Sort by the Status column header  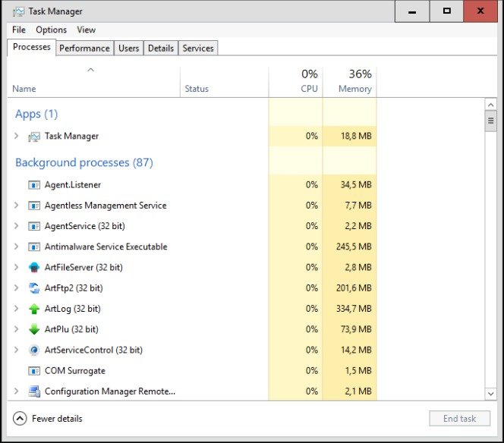click(225, 82)
